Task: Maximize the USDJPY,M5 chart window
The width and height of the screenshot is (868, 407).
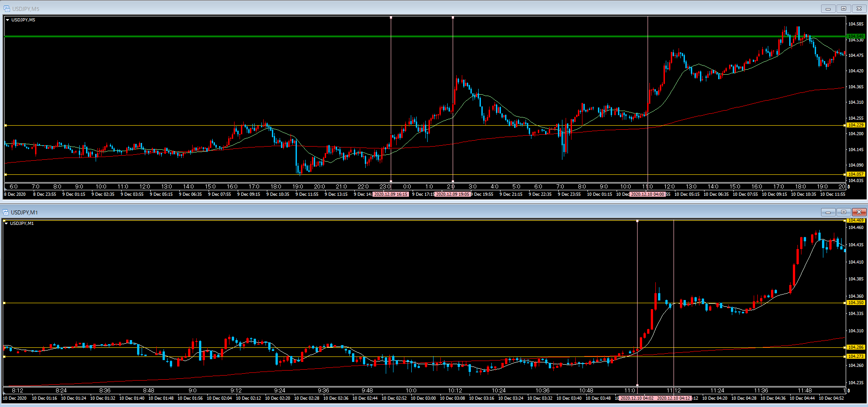Action: point(843,9)
